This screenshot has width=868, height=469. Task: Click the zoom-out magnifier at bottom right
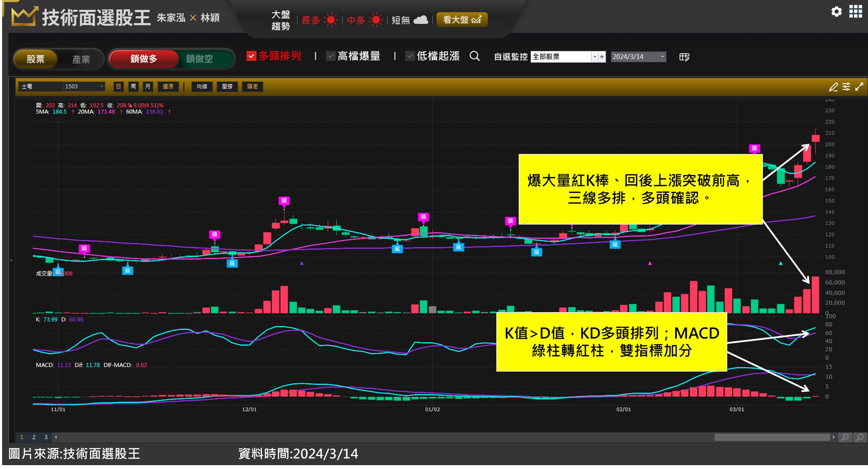(x=860, y=437)
